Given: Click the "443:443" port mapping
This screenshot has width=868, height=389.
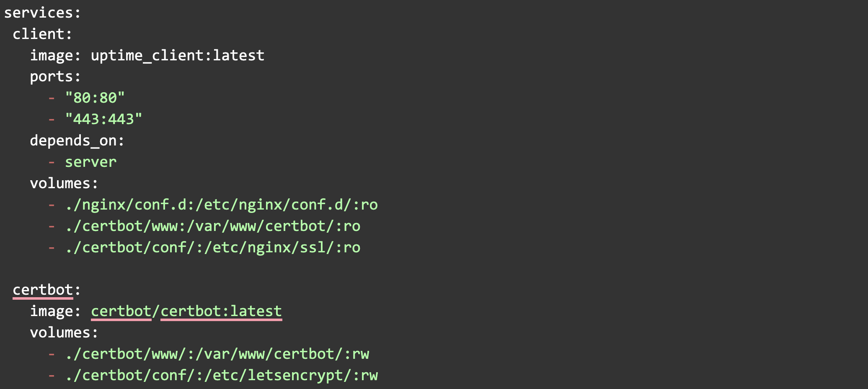Looking at the screenshot, I should point(103,119).
